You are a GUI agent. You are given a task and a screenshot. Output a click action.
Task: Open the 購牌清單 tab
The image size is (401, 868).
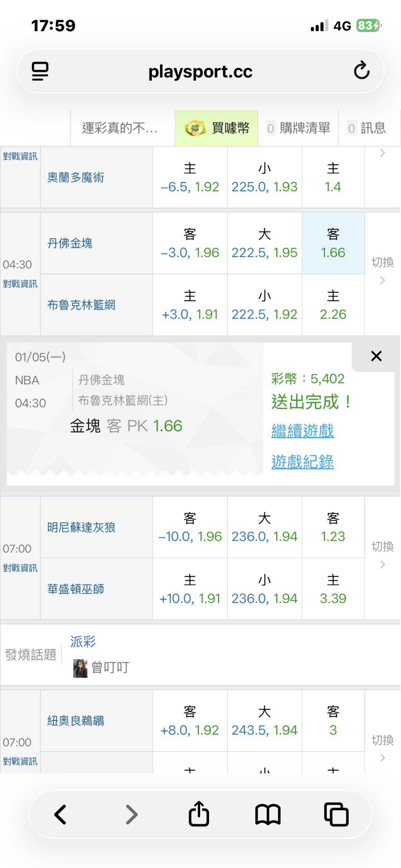tap(298, 128)
